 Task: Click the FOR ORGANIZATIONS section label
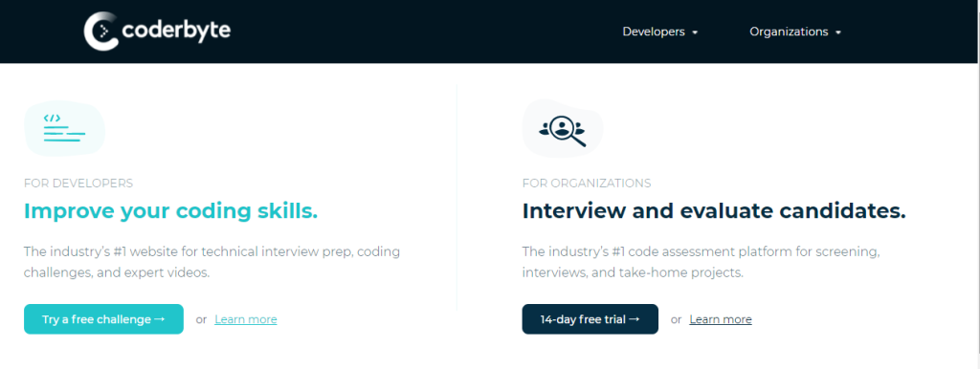[587, 184]
